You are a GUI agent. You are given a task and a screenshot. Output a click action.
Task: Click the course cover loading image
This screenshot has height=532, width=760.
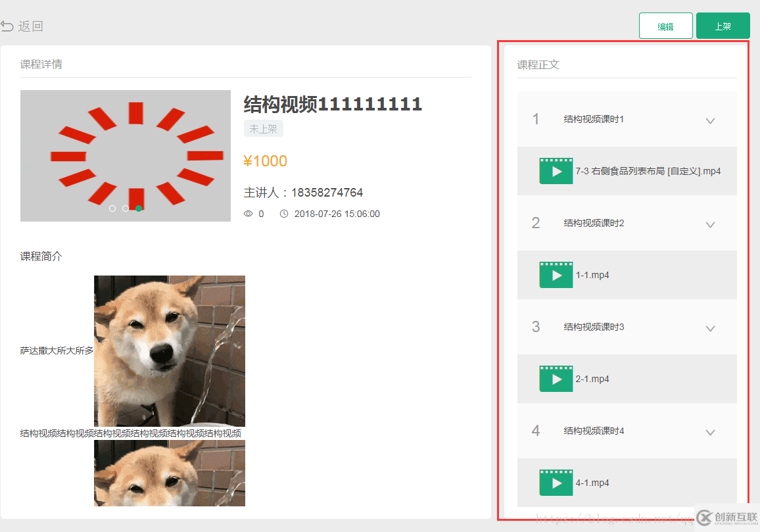tap(126, 156)
